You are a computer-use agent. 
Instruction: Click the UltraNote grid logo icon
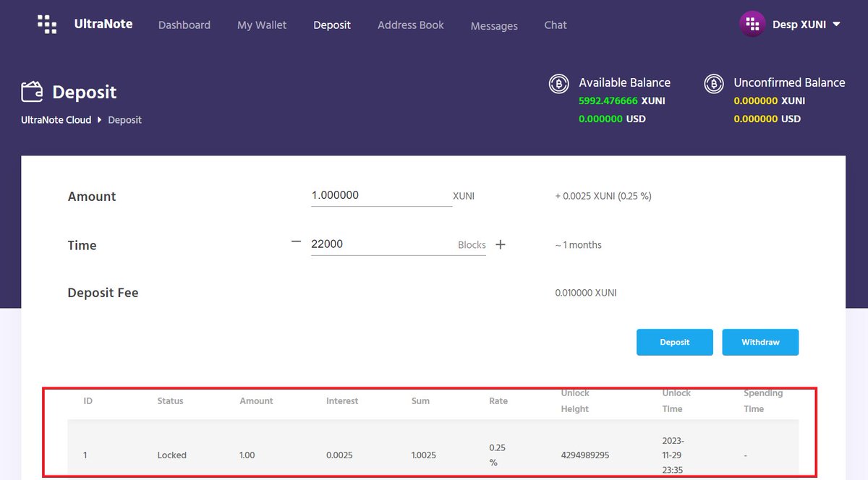click(46, 24)
